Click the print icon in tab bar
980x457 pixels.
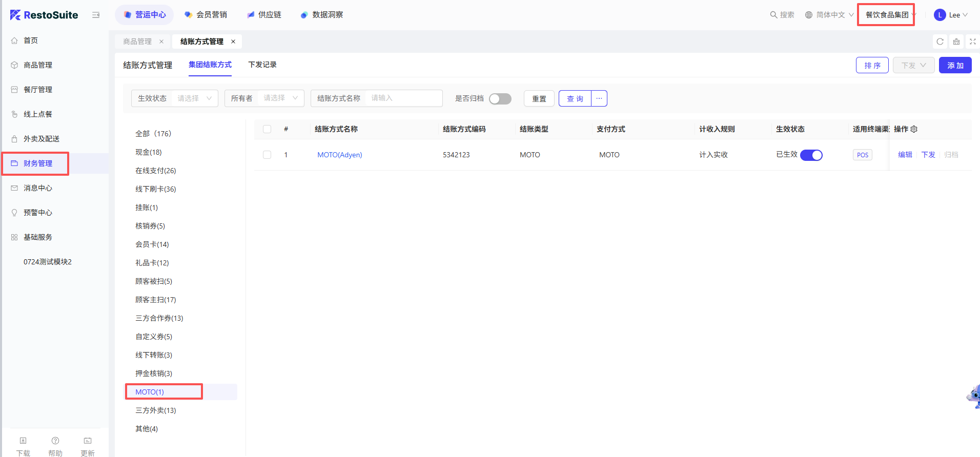tap(956, 41)
